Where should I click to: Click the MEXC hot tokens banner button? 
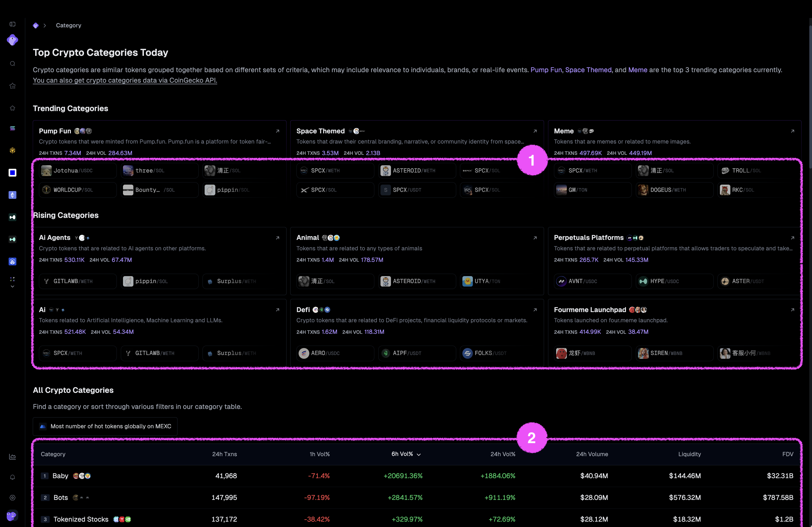105,426
